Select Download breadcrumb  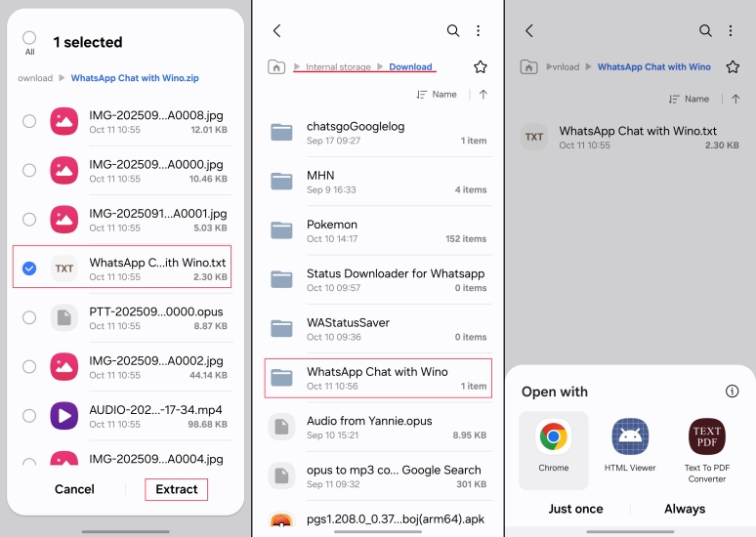click(x=410, y=66)
